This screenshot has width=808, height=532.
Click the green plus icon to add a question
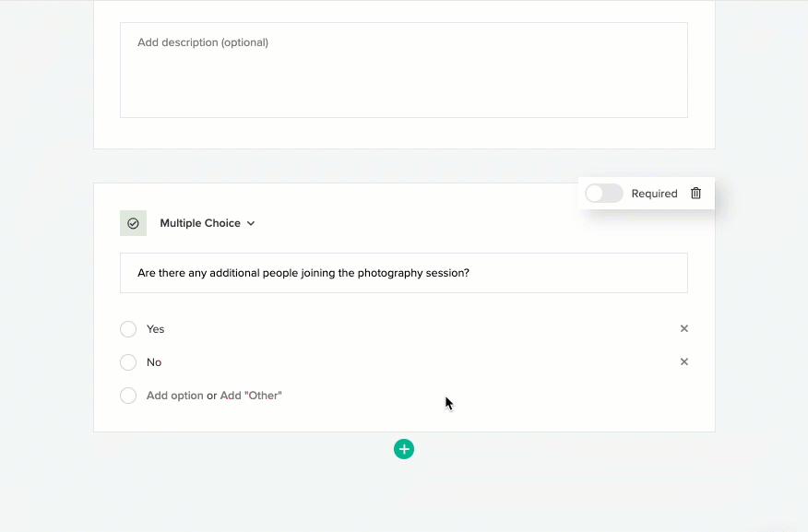coord(403,449)
